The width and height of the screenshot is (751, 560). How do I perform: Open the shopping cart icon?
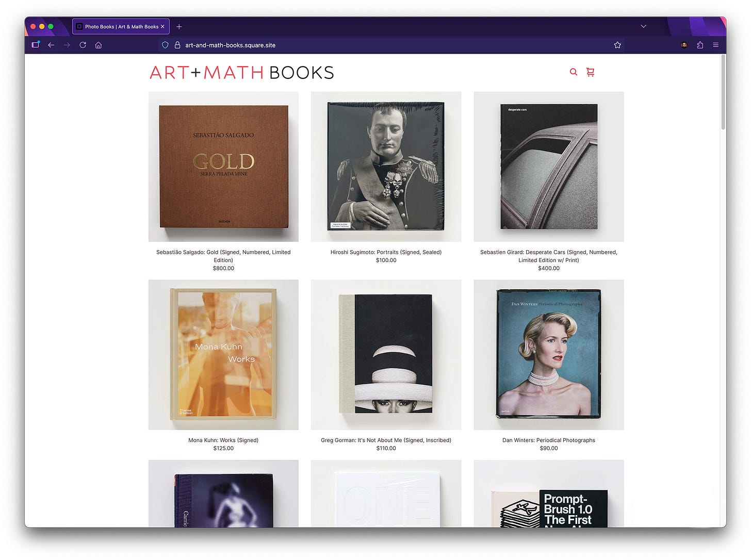(591, 72)
